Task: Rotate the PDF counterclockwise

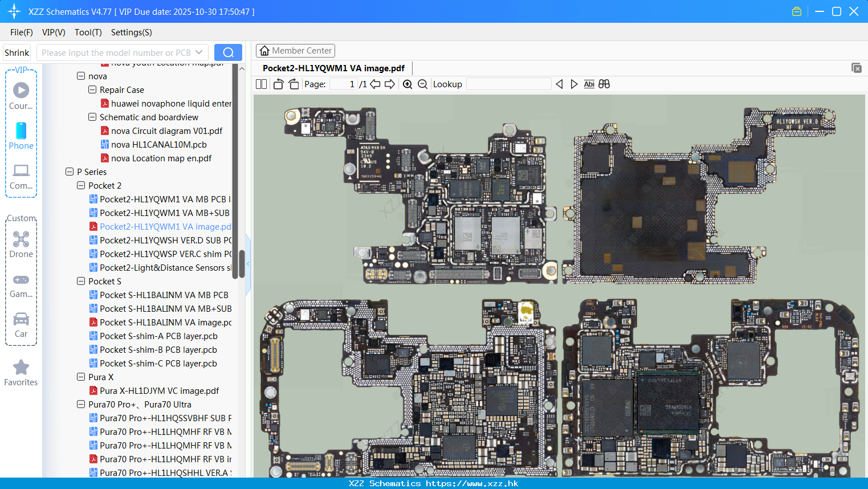Action: click(278, 84)
